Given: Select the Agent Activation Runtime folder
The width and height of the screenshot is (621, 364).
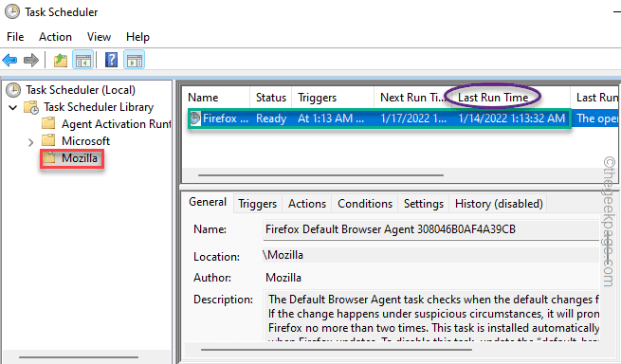Looking at the screenshot, I should (116, 124).
